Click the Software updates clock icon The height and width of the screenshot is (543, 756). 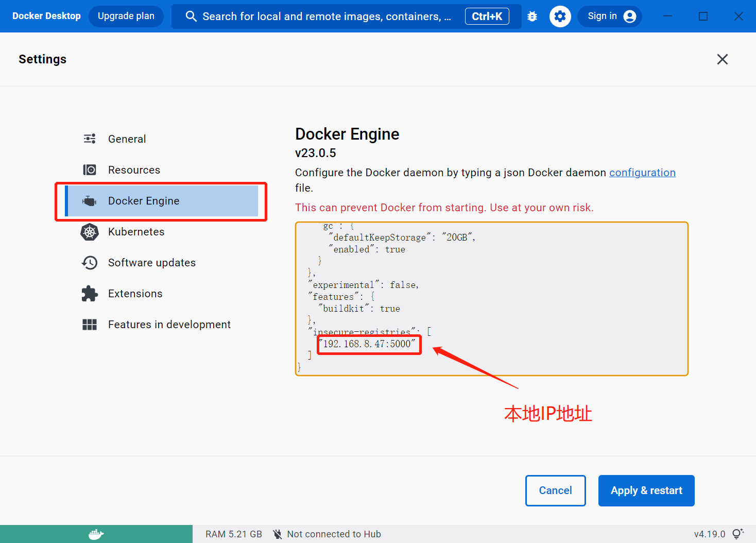point(90,263)
